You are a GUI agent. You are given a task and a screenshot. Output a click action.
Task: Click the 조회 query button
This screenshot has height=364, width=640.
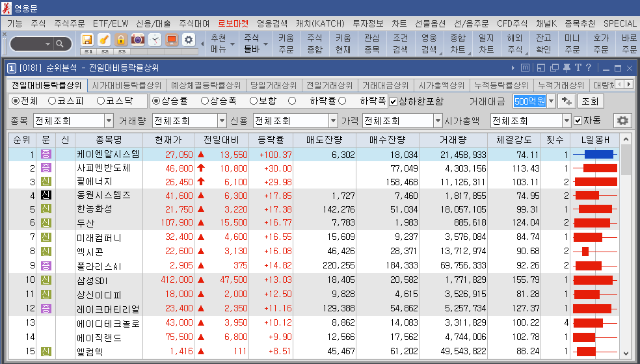coord(590,101)
